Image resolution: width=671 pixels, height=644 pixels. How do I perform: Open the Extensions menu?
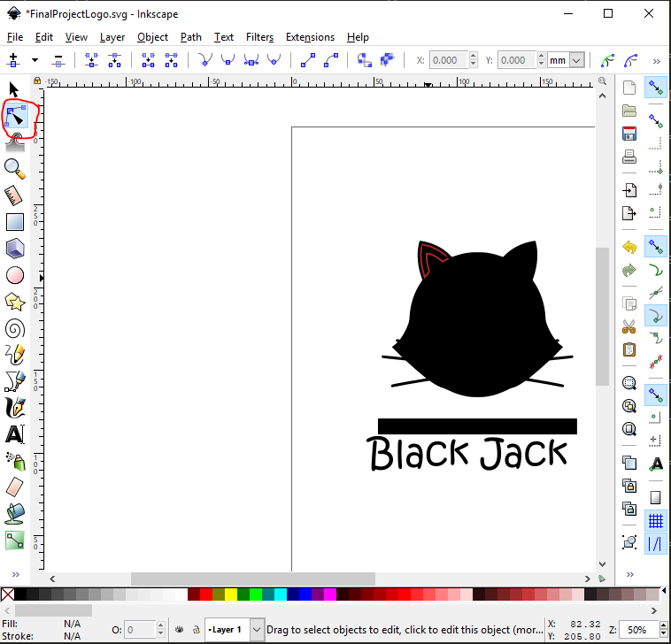click(x=310, y=37)
